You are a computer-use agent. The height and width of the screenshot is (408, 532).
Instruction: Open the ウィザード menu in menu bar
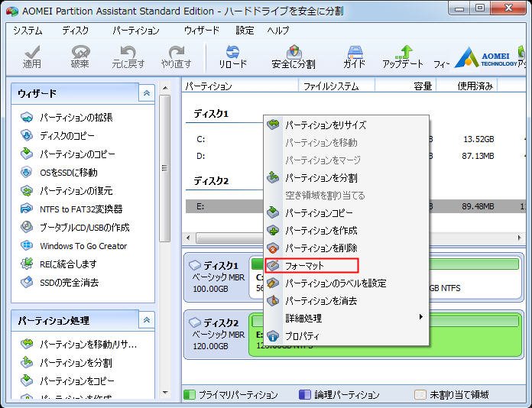pos(202,31)
